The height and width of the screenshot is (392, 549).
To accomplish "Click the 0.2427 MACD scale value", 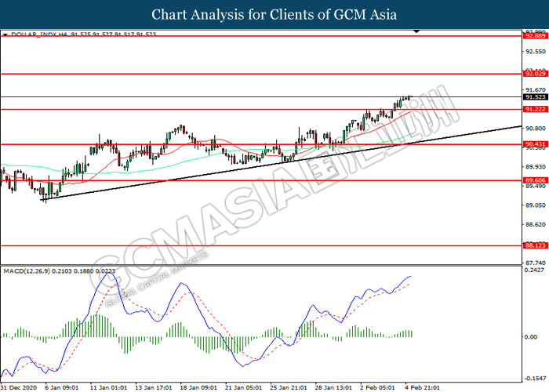I will 534,270.
